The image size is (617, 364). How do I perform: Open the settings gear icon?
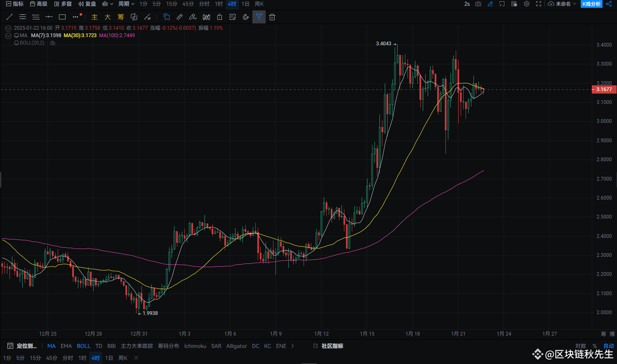pos(527,4)
